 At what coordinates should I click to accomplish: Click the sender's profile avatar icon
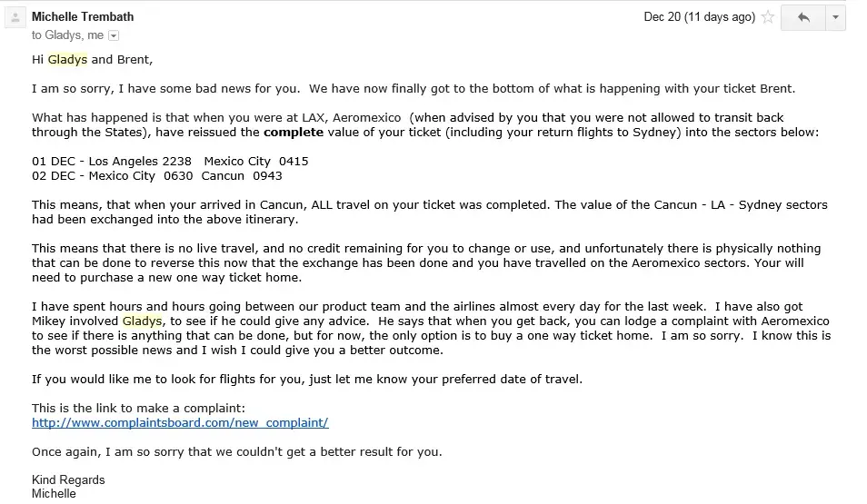pyautogui.click(x=15, y=17)
